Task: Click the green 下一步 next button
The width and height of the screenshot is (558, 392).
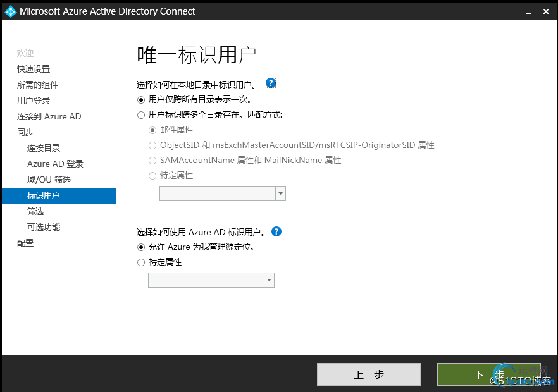Action: (488, 374)
